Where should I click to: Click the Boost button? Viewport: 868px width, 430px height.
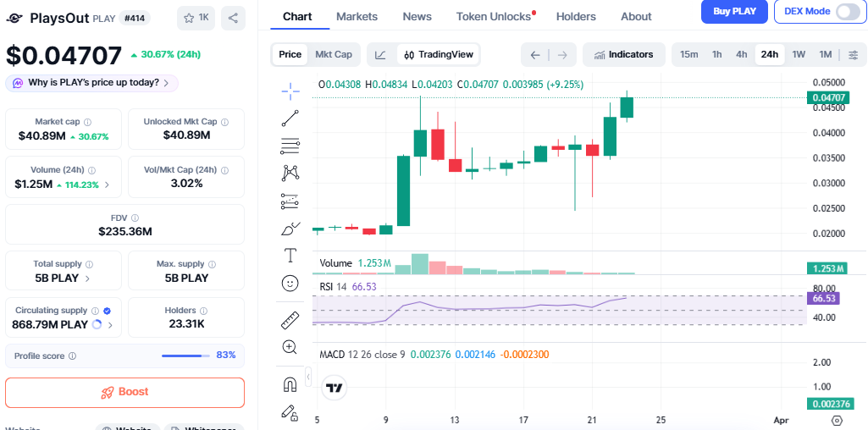coord(124,393)
